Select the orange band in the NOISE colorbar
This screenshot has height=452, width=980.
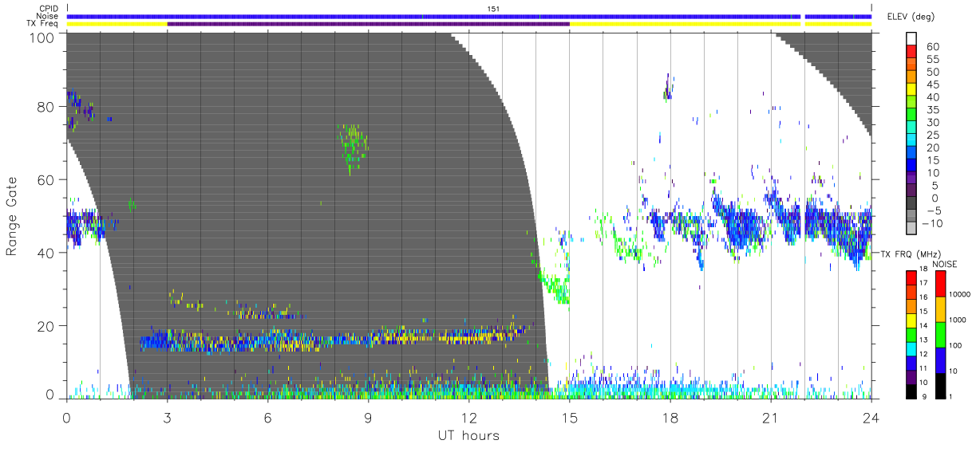tap(941, 309)
